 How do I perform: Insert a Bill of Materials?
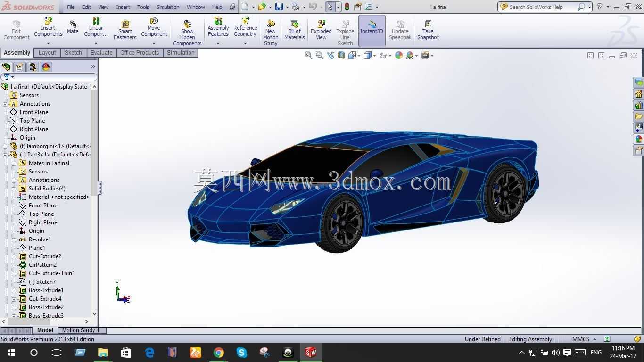click(295, 30)
